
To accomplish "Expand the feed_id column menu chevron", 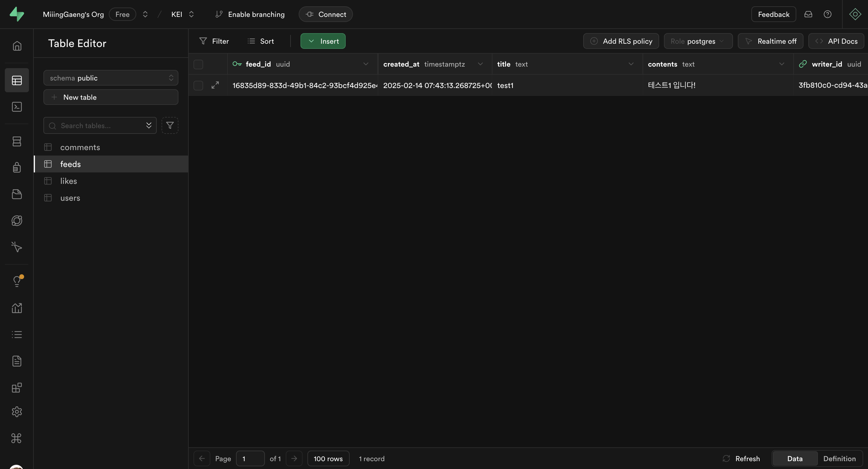I will pos(366,64).
